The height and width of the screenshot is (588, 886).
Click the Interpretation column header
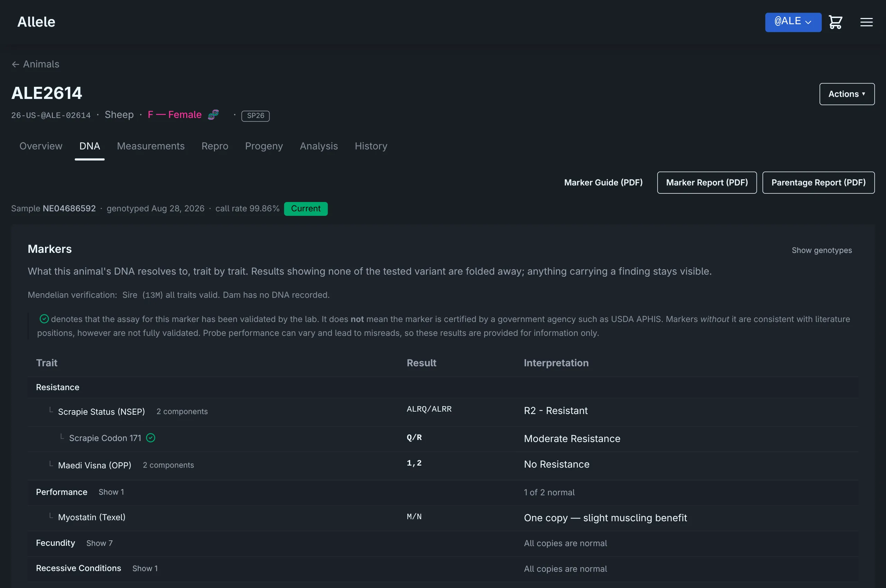coord(556,362)
